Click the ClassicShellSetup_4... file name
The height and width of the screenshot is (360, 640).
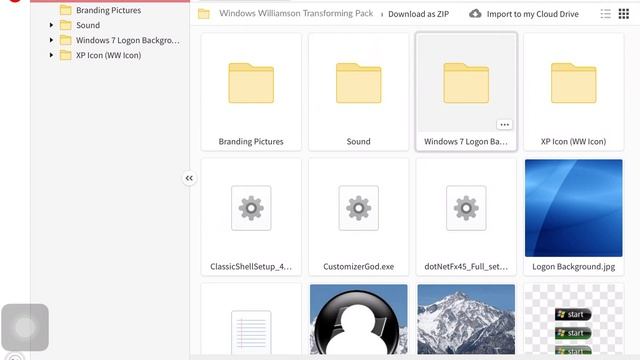(251, 267)
